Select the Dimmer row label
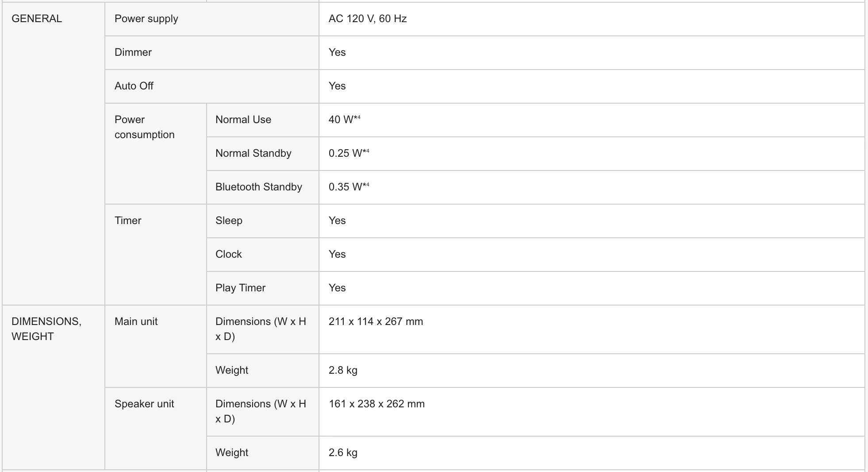The height and width of the screenshot is (472, 868). click(x=133, y=52)
